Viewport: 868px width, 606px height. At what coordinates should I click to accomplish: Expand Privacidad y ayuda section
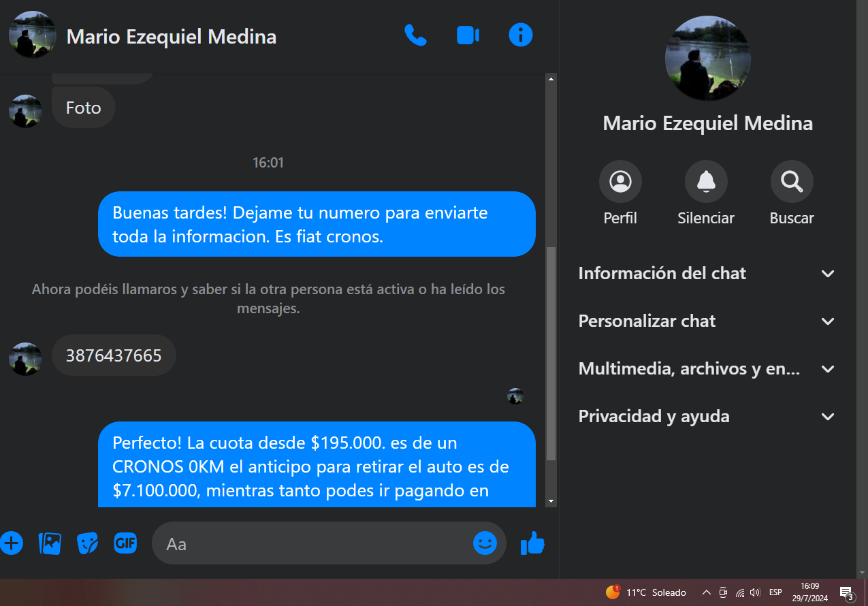tap(707, 417)
